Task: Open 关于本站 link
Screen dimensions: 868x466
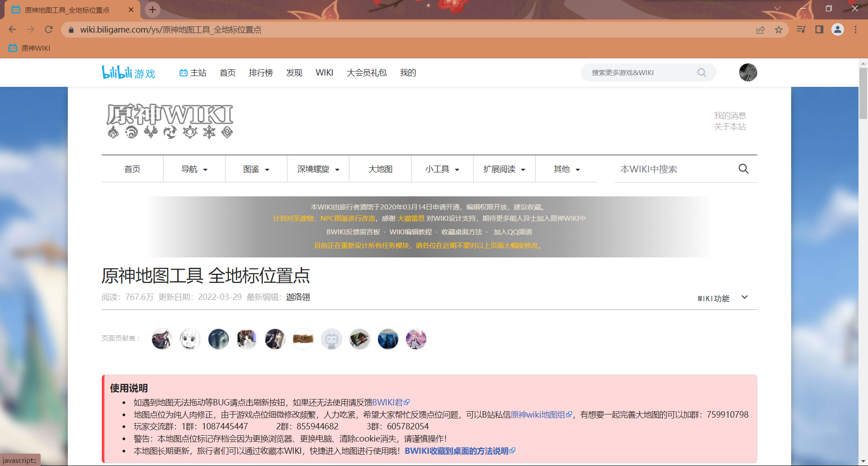Action: tap(730, 127)
